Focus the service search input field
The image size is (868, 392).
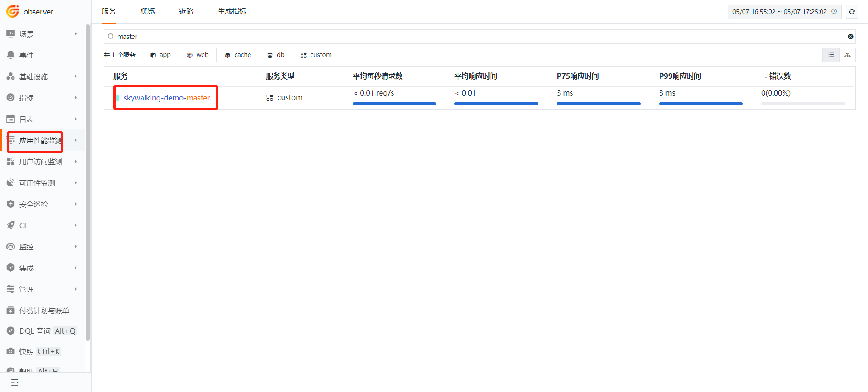tap(479, 37)
